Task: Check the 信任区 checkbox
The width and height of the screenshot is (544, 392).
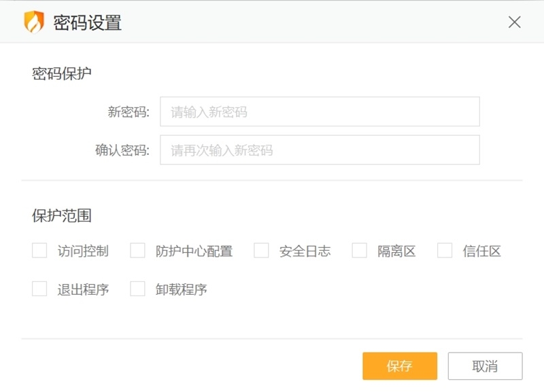Action: click(445, 251)
